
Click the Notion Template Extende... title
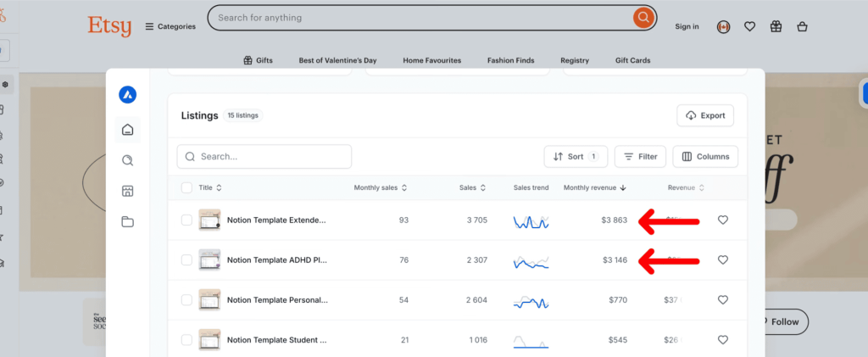pyautogui.click(x=277, y=220)
